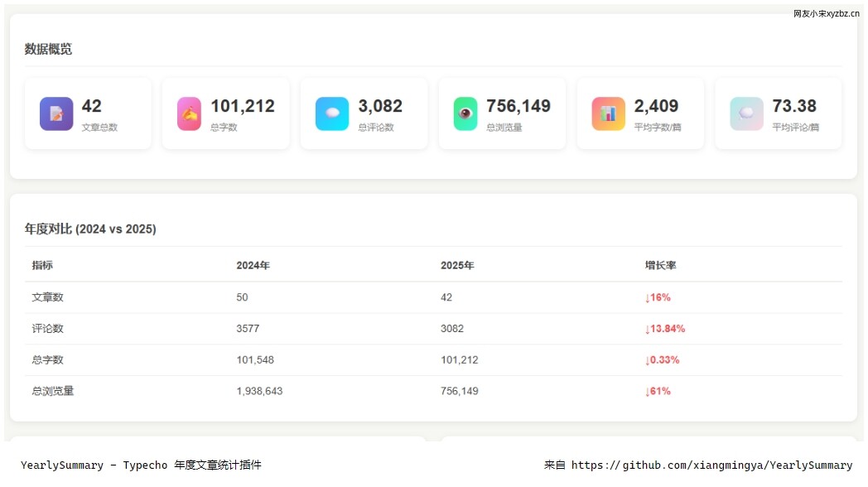The width and height of the screenshot is (868, 487).
Task: Click the purple article count icon
Action: pos(56,113)
